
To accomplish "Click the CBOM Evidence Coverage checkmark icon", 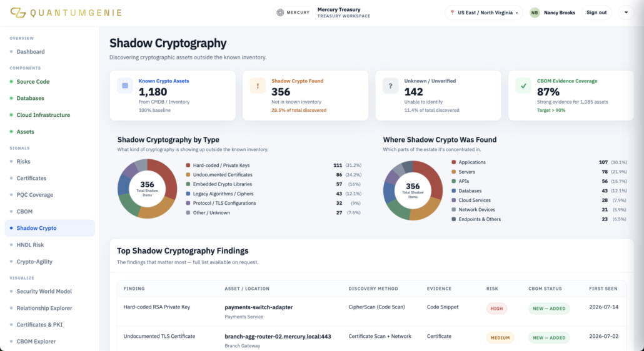I will [523, 86].
